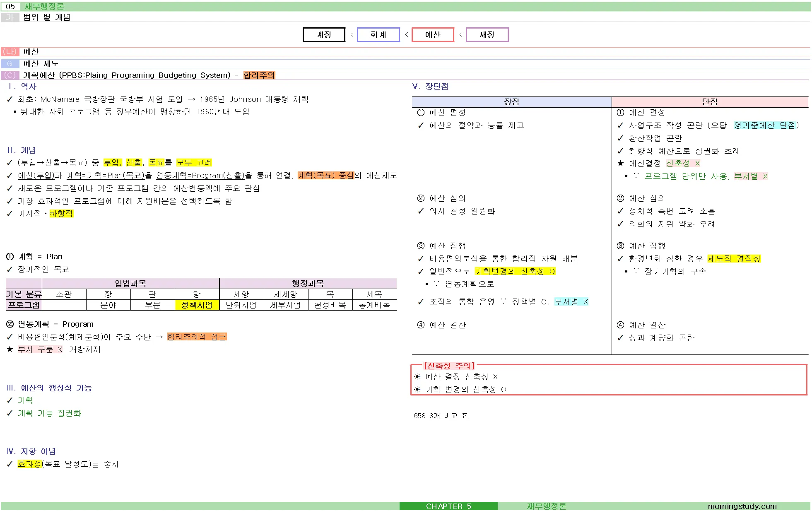Click the 프로그램 row label in table
The image size is (812, 511).
tap(24, 305)
